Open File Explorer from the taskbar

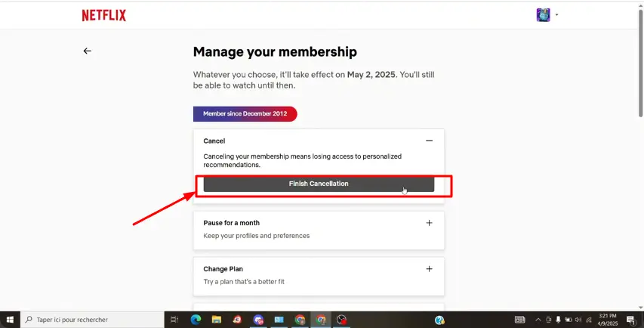(x=217, y=320)
